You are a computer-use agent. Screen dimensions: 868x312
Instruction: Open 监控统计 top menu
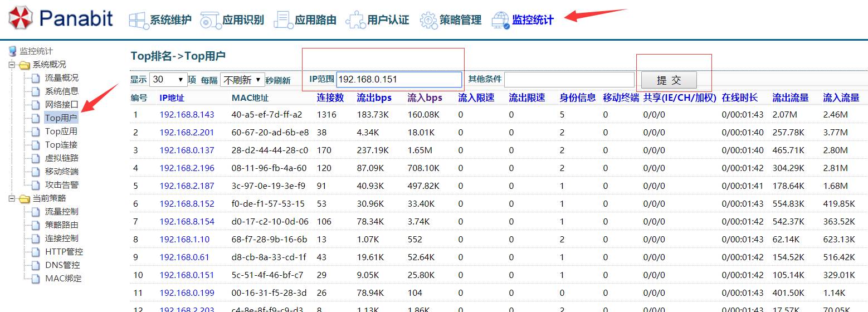click(x=533, y=21)
